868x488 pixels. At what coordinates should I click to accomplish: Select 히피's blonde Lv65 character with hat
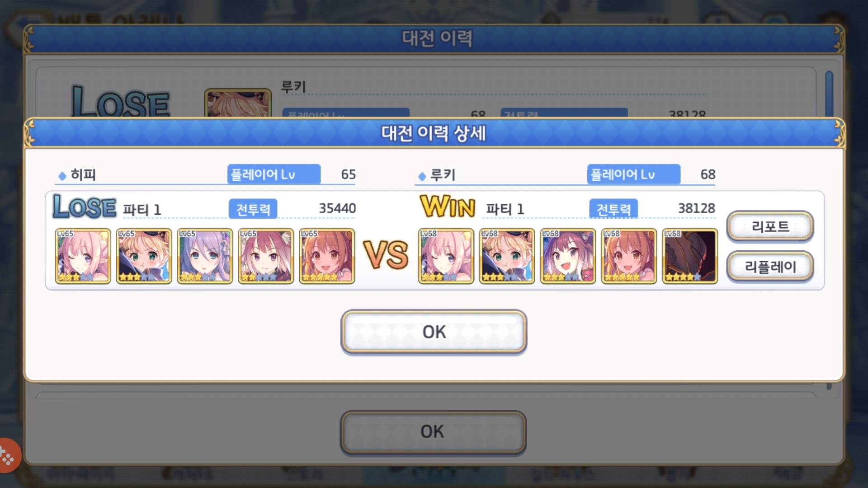144,256
